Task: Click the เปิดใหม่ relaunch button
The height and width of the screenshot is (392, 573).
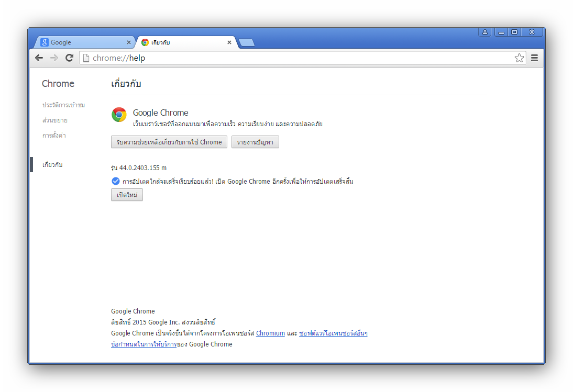Action: [x=127, y=195]
